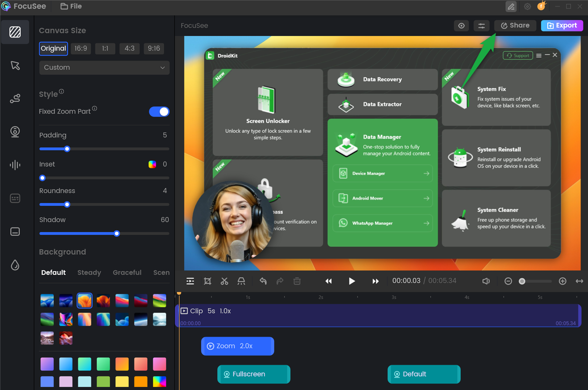
Task: Delete the selected item with trash icon
Action: 297,281
